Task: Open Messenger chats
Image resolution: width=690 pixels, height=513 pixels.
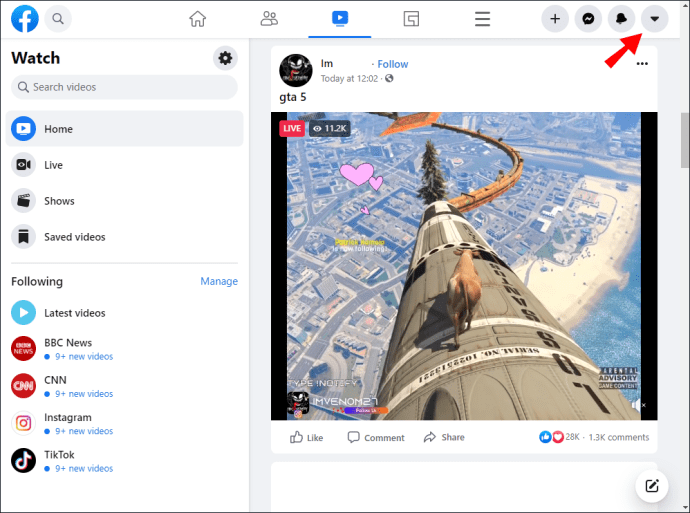Action: click(x=588, y=19)
